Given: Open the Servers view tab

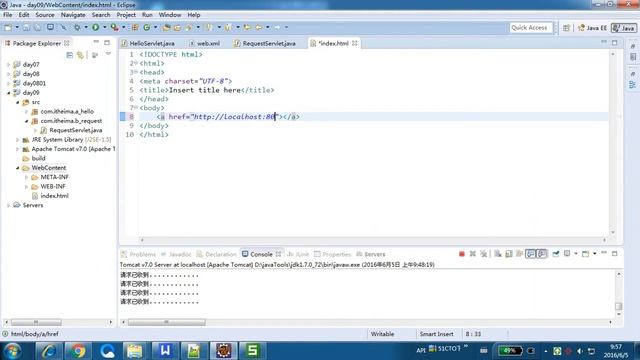Looking at the screenshot, I should [x=371, y=254].
